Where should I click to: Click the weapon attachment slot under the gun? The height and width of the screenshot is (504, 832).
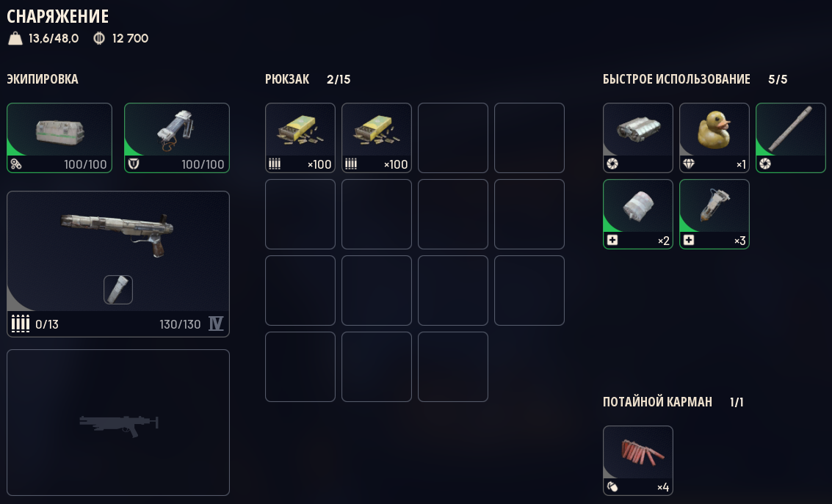(x=117, y=290)
